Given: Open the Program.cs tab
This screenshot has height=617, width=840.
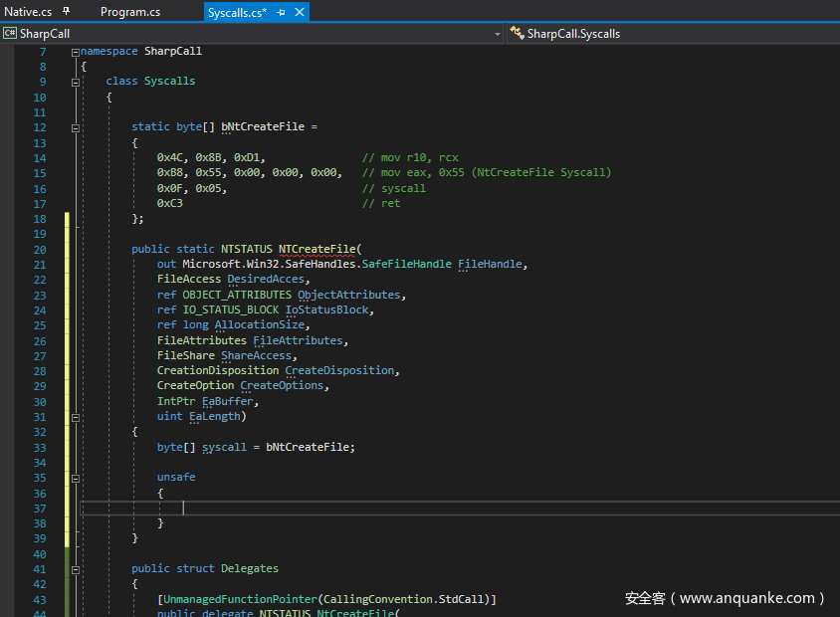Looking at the screenshot, I should coord(130,12).
